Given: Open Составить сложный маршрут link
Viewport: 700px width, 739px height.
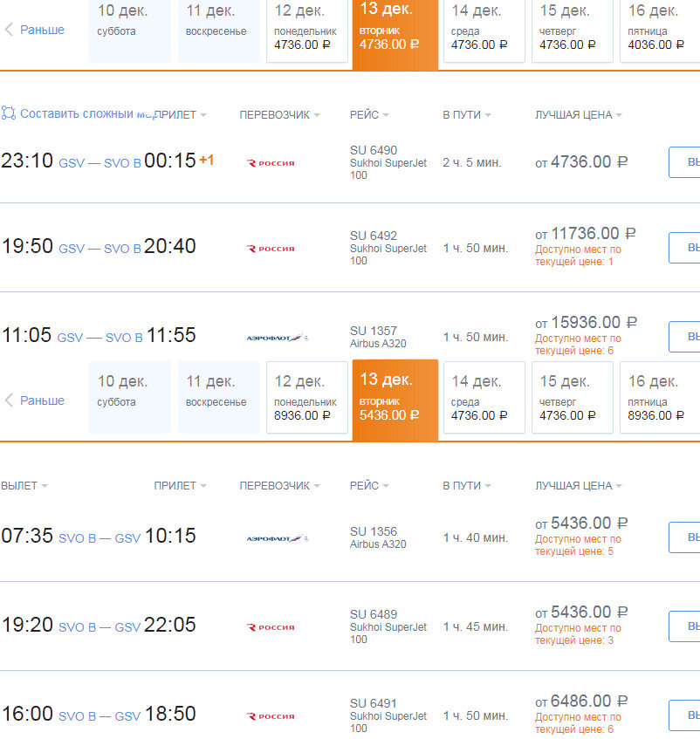Looking at the screenshot, I should [x=77, y=113].
